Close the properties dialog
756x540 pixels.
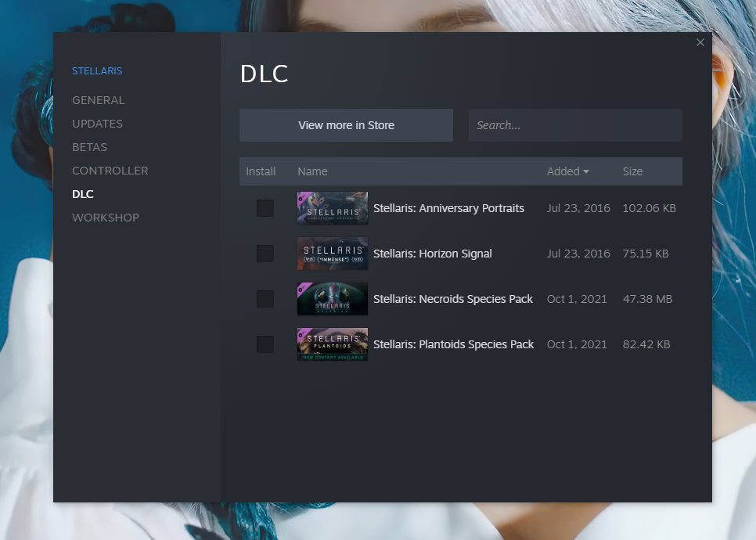point(700,42)
